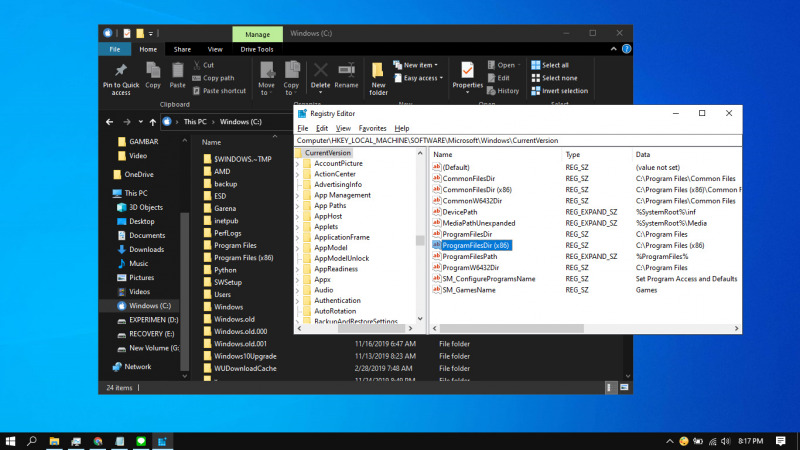The width and height of the screenshot is (800, 450).
Task: Click Explorer back arrow
Action: coord(109,122)
